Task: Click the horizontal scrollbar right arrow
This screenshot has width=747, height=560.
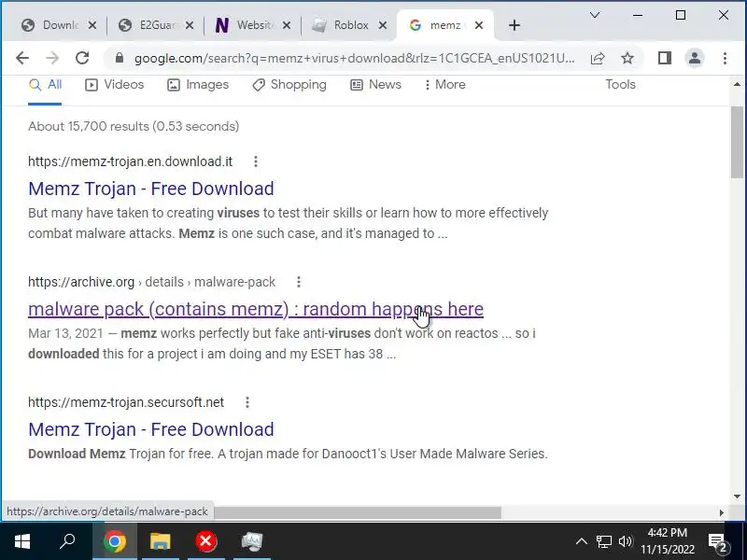Action: [721, 512]
